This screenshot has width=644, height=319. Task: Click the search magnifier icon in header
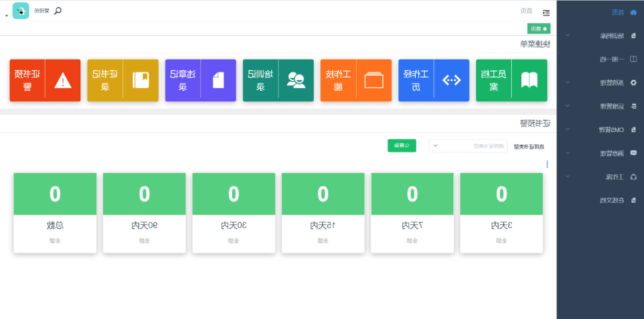[58, 11]
